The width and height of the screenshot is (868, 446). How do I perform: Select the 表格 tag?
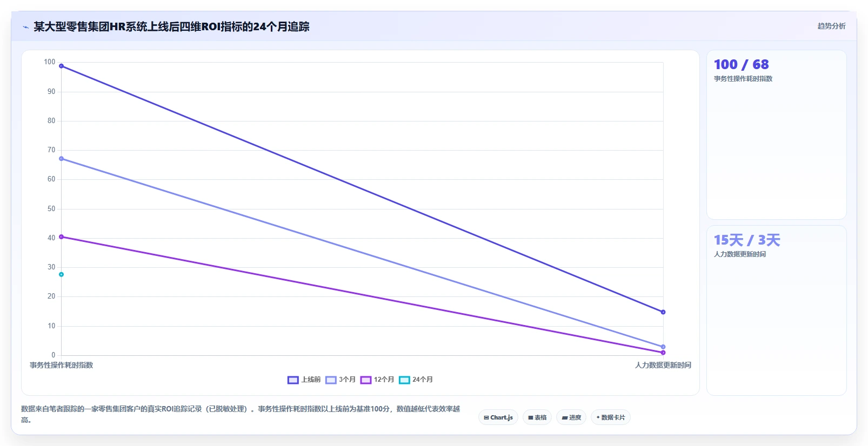537,417
